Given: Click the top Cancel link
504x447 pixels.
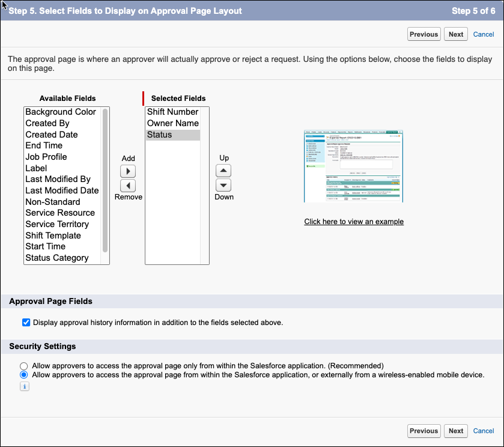Looking at the screenshot, I should point(484,34).
